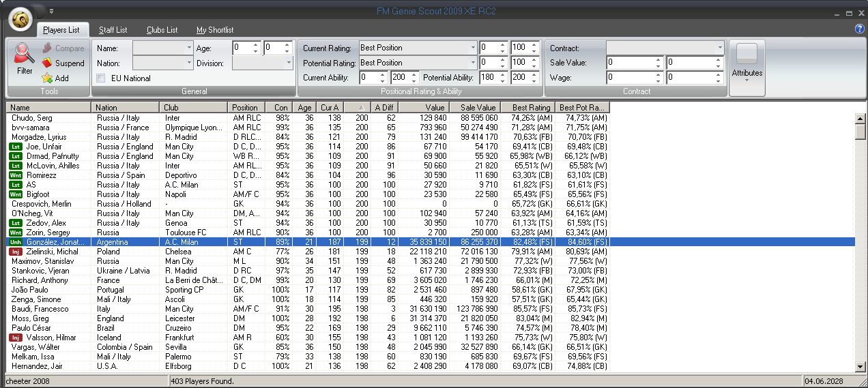
Task: Click the Sale Value minimum input field
Action: point(631,63)
